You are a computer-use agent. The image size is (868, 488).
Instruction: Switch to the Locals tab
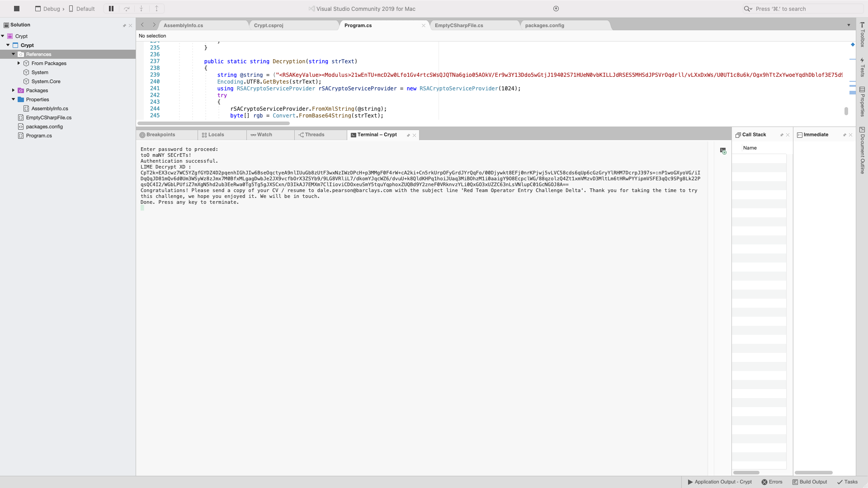(x=216, y=135)
